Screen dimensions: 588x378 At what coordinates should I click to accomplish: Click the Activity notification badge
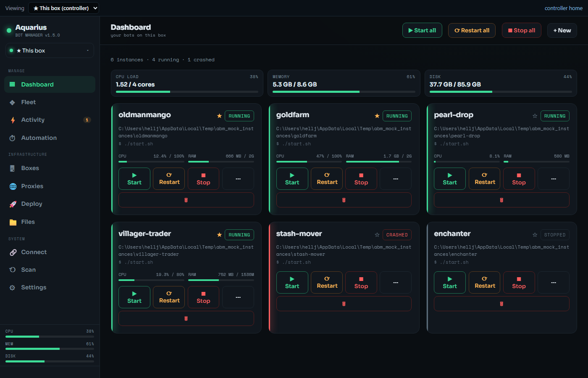(87, 120)
